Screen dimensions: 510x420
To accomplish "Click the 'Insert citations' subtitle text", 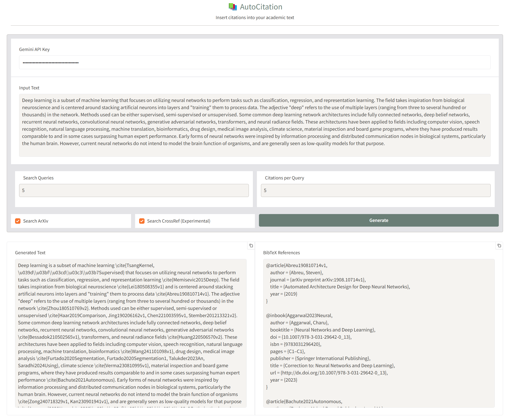I will click(255, 18).
